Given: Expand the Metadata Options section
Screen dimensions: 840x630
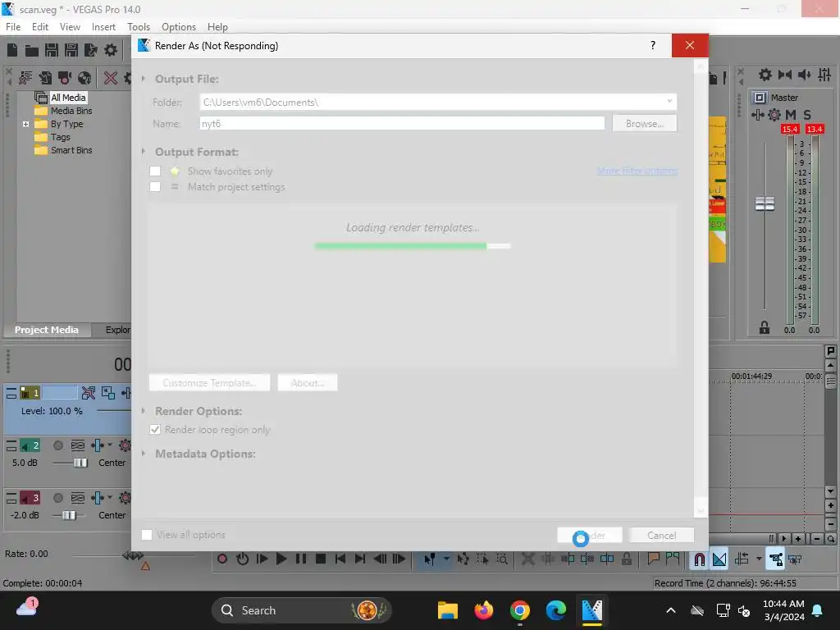Looking at the screenshot, I should click(144, 454).
